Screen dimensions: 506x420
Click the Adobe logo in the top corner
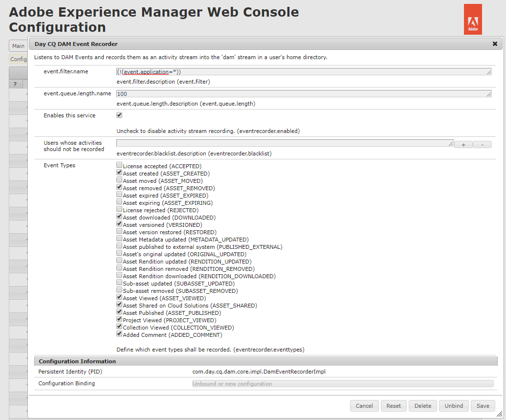coord(472,19)
